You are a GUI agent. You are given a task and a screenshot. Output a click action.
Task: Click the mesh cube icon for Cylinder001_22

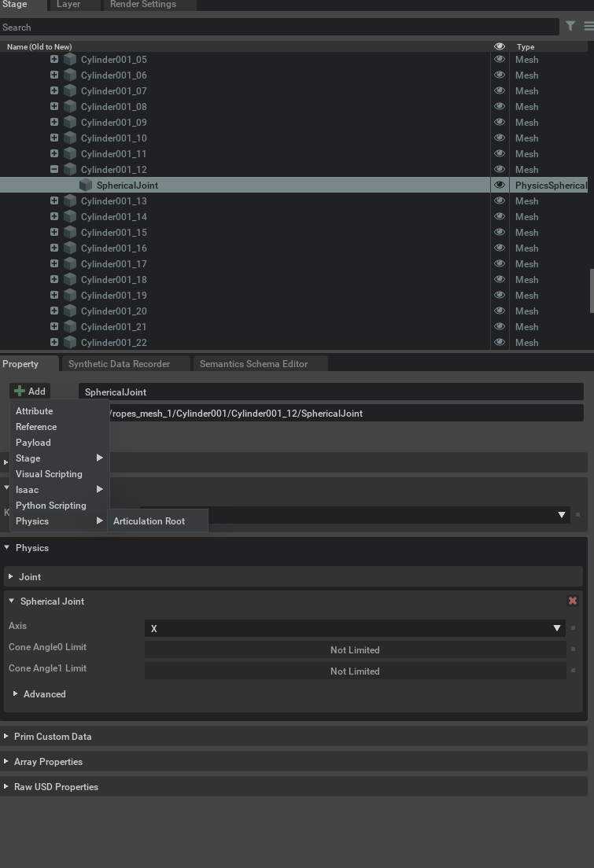click(70, 342)
